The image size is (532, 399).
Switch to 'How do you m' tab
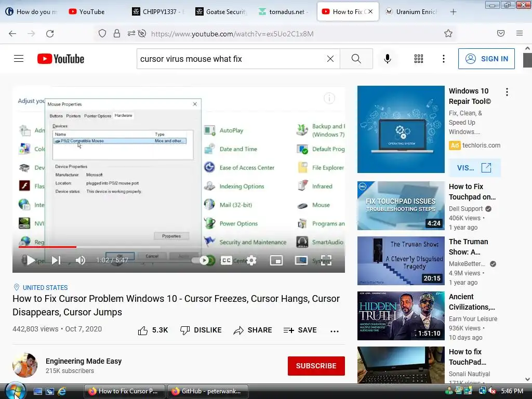31,12
